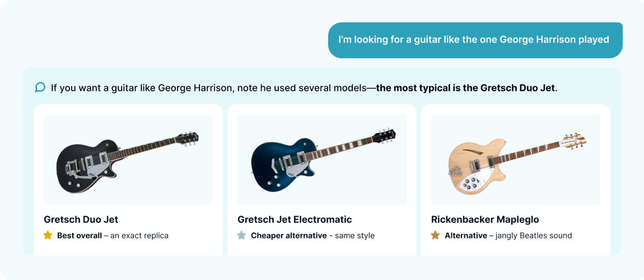The image size is (644, 280).
Task: Click the user message about George Harrison's guitar
Action: point(475,40)
